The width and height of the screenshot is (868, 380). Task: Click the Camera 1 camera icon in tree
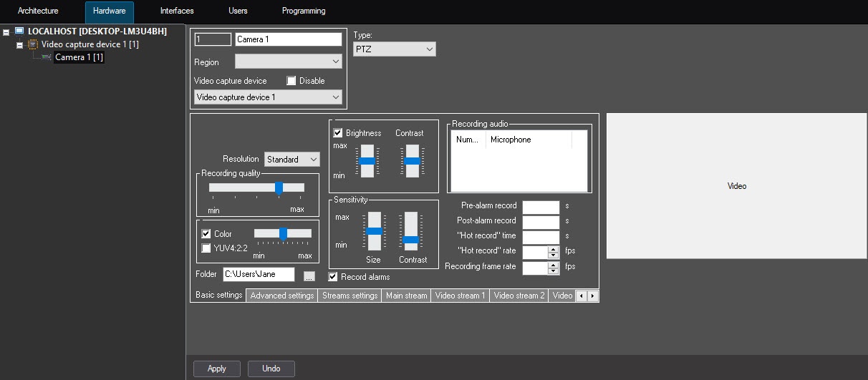coord(46,57)
